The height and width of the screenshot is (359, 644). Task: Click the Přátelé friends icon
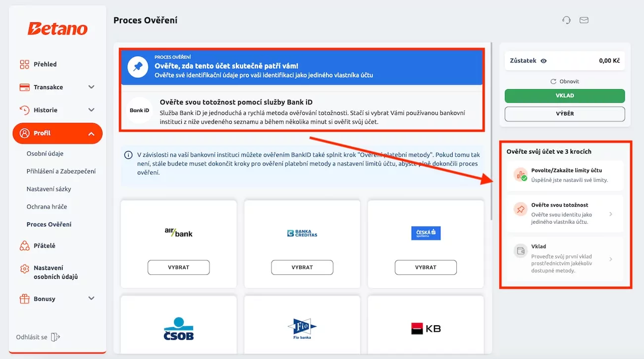(24, 246)
